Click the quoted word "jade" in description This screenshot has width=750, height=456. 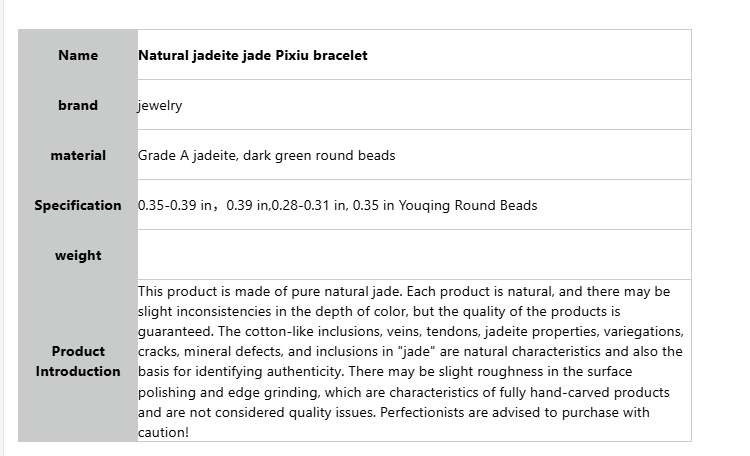[x=420, y=351]
